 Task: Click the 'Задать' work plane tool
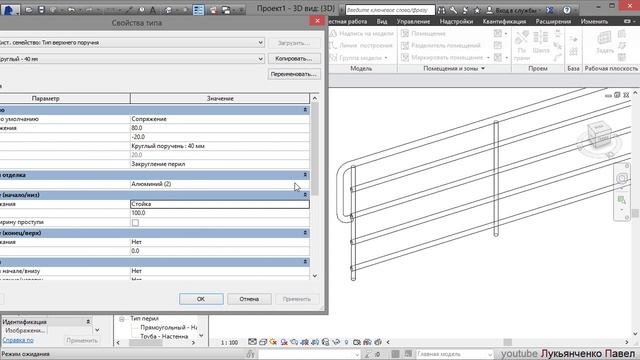(604, 42)
